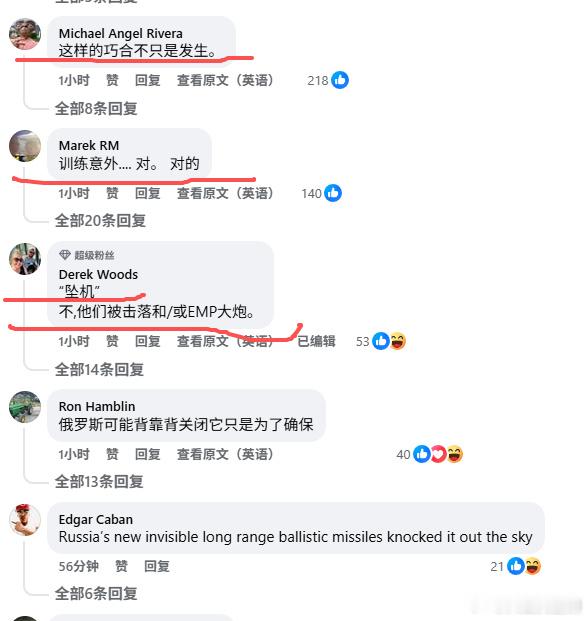
Task: Click the 已编辑 label on Derek Woods' comment
Action: pos(316,341)
